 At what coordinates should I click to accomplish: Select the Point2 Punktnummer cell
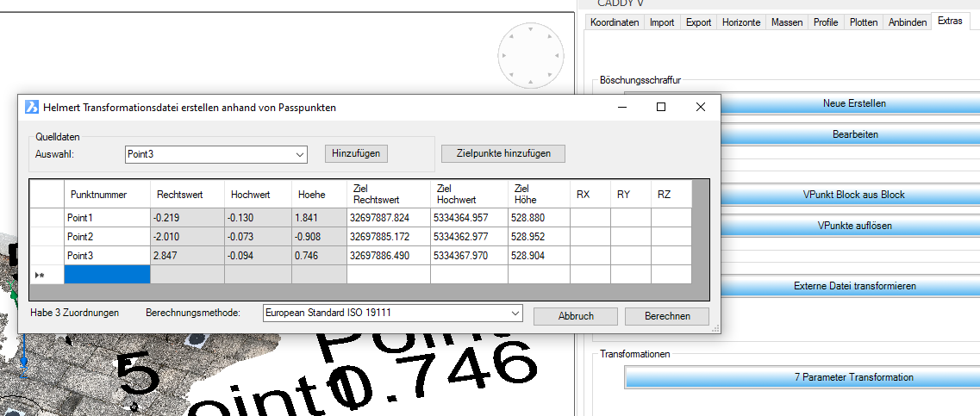point(107,237)
